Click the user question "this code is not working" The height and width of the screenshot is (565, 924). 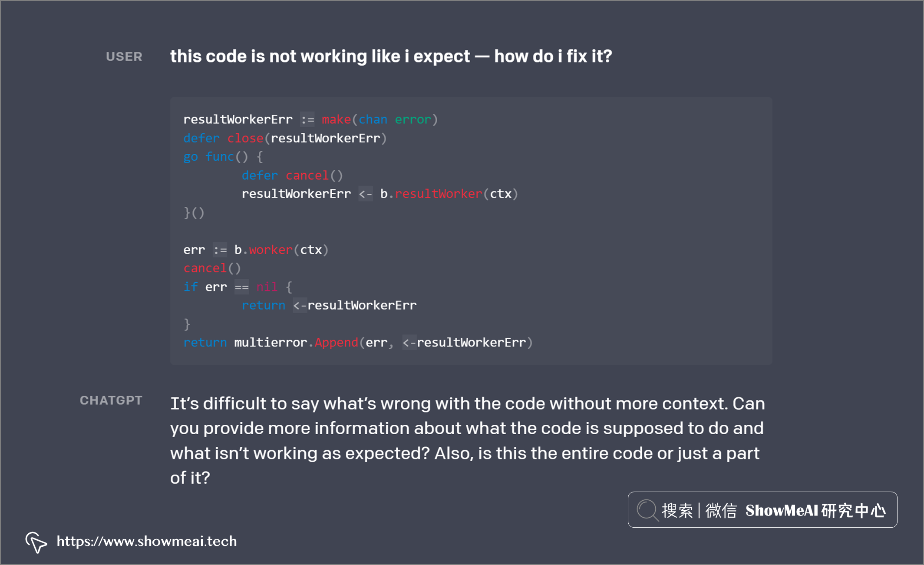click(391, 56)
